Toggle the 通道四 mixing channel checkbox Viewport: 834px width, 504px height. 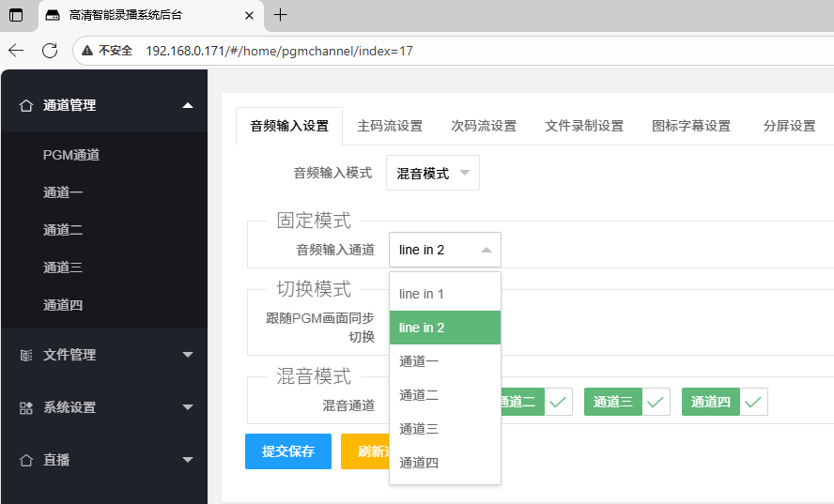click(753, 402)
